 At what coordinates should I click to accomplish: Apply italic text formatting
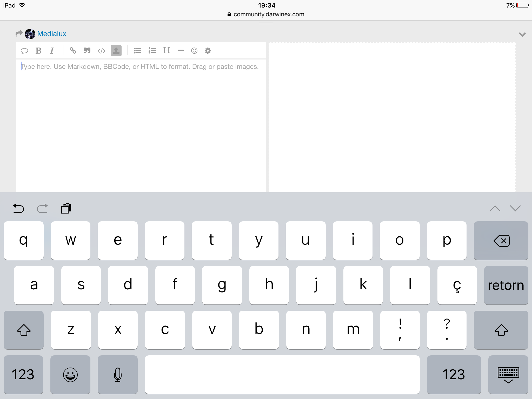point(52,51)
